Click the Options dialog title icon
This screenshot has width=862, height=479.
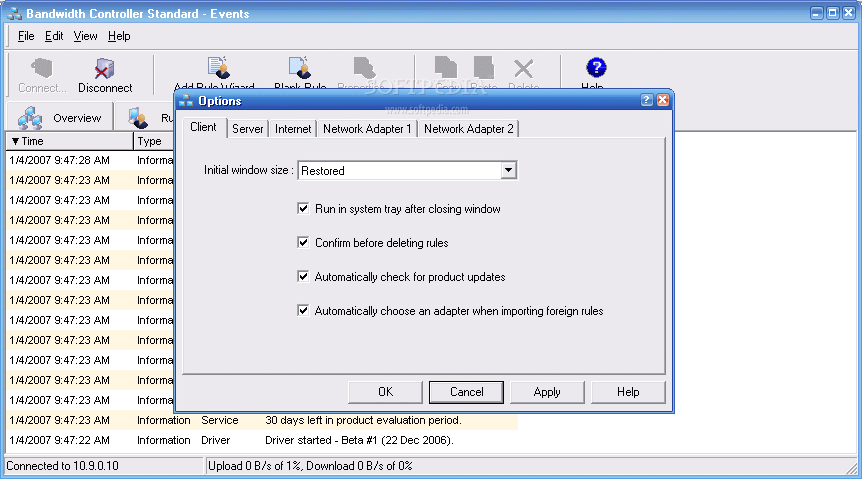pyautogui.click(x=186, y=101)
